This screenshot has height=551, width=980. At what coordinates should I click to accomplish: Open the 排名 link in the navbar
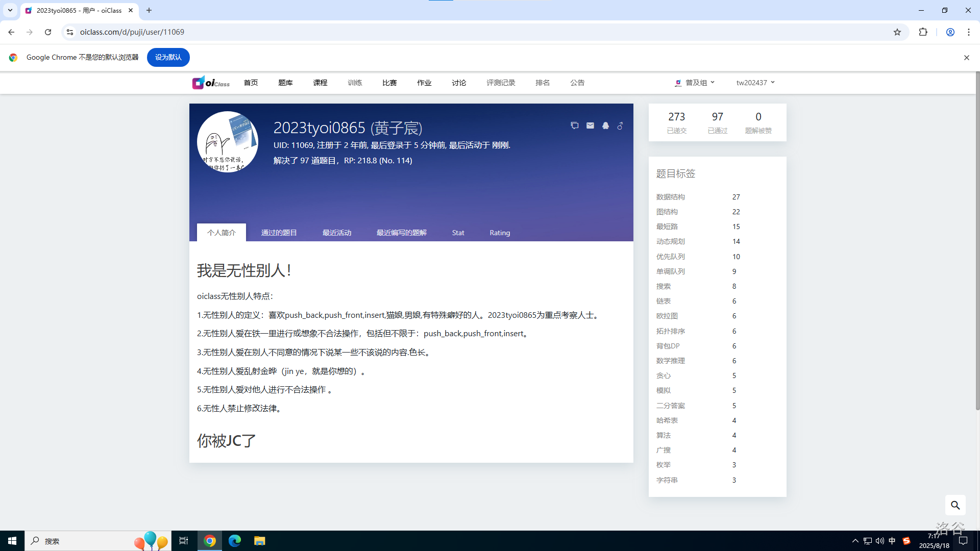pos(543,82)
